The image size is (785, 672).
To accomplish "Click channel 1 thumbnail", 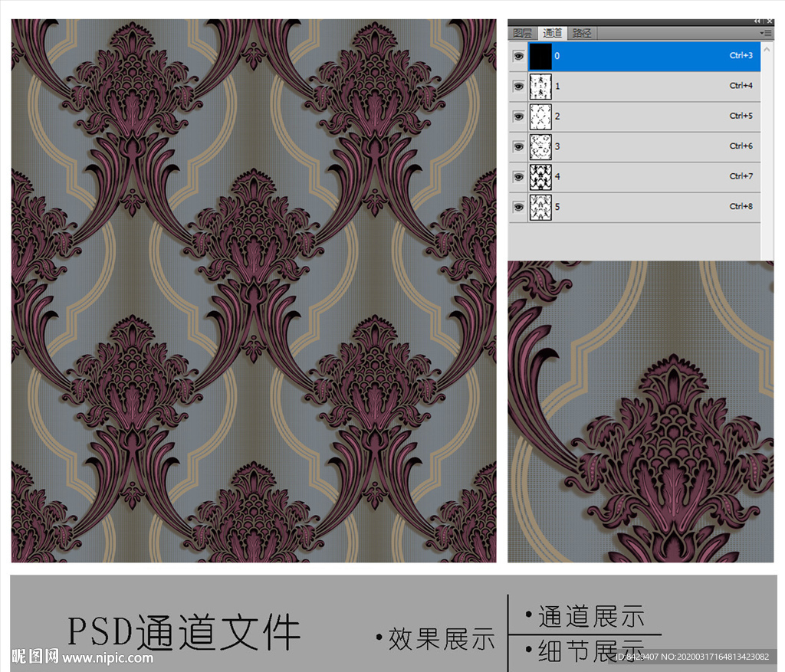I will point(540,87).
